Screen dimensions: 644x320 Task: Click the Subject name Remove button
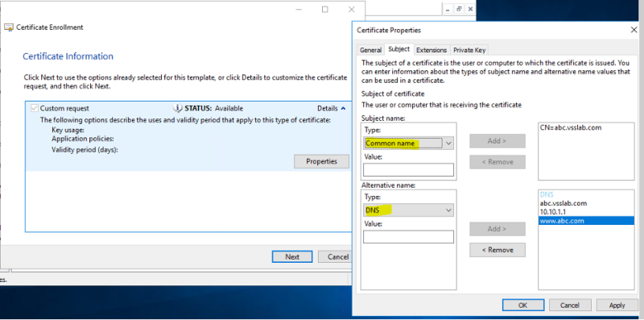click(x=497, y=162)
